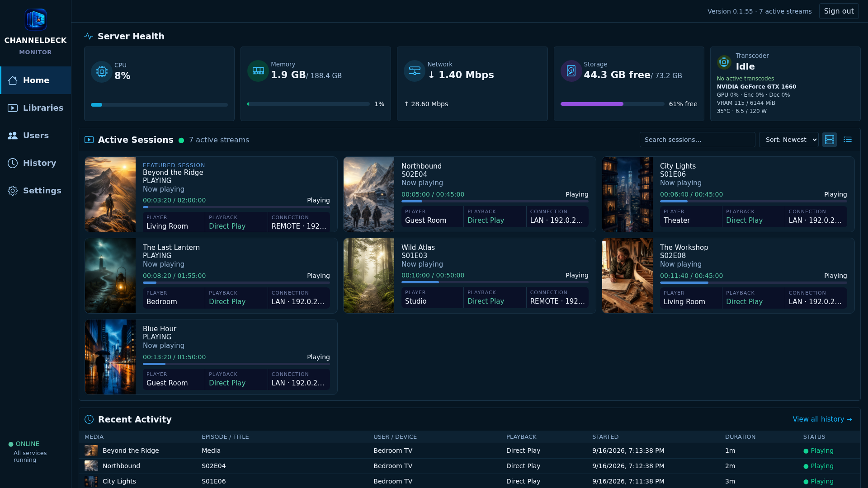868x488 pixels.
Task: Click the Wild Atlas playback progress bar
Action: coord(495,282)
